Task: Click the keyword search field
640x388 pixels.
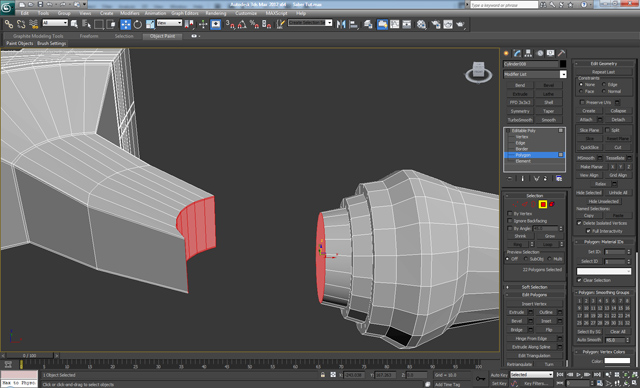Action: 504,4
